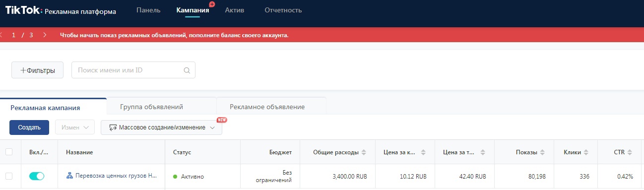Screen dimensions: 644x190
Task: Open the Измен dropdown
Action: tap(74, 127)
